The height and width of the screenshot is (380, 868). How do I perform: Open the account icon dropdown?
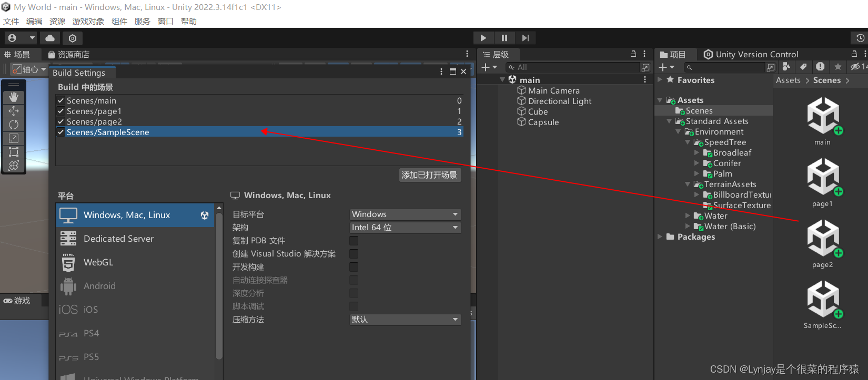(21, 38)
